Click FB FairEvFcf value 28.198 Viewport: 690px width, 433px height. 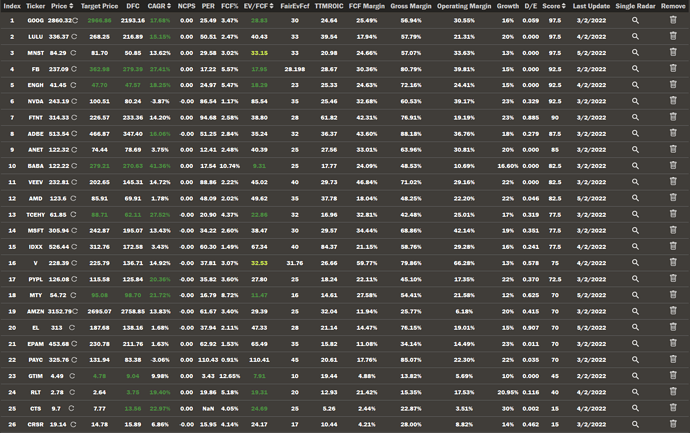tap(294, 69)
